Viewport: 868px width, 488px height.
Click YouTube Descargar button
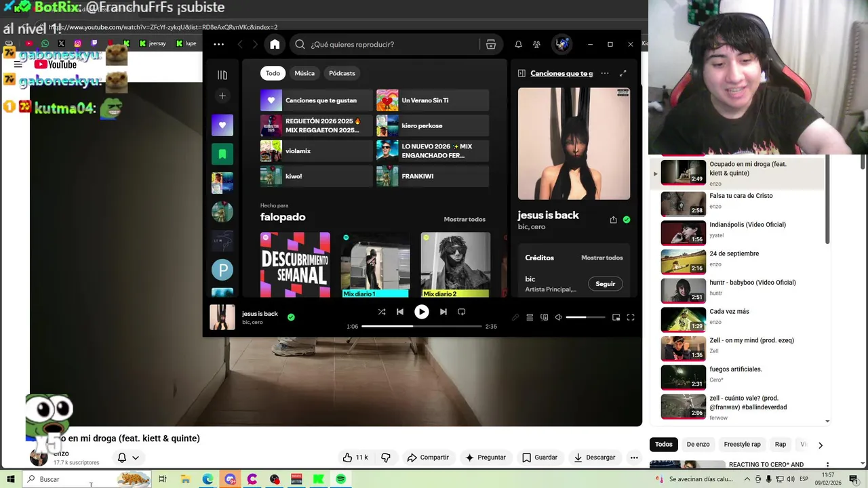coord(594,457)
